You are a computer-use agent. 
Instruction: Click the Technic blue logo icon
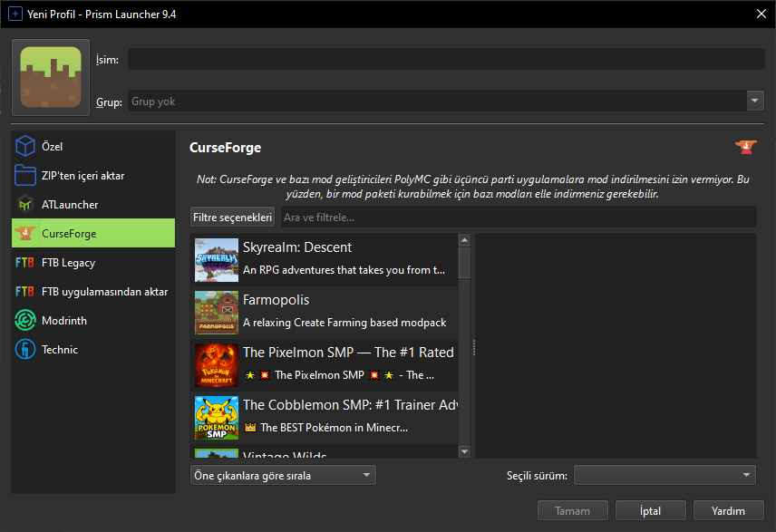pos(24,350)
